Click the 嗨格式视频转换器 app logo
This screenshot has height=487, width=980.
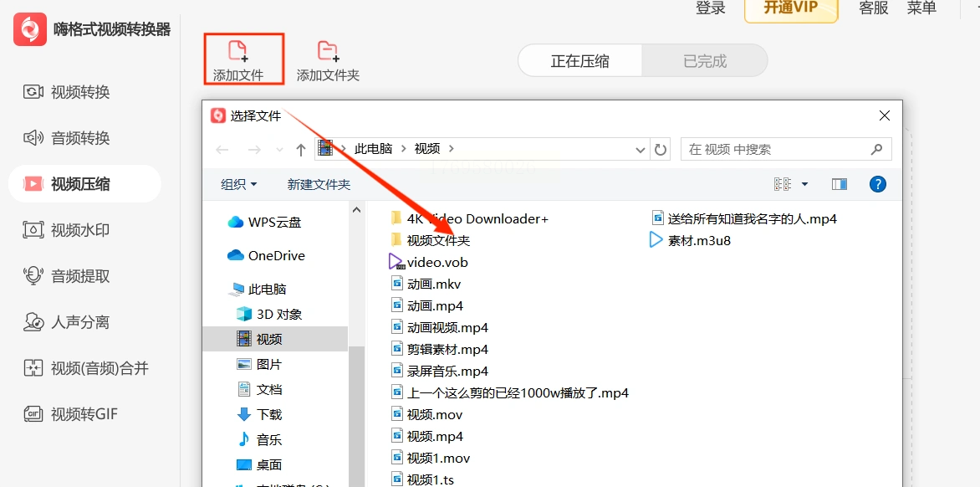[x=30, y=28]
